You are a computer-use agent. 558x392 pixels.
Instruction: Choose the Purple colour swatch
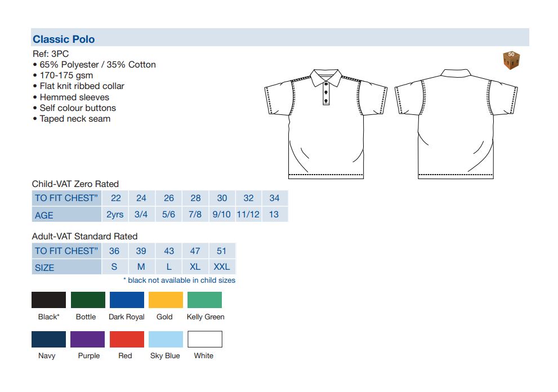pos(88,339)
